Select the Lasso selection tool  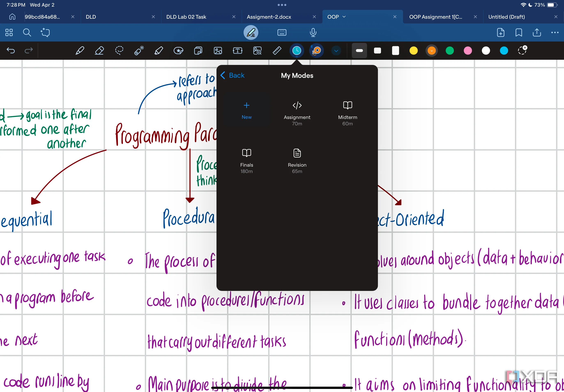click(119, 51)
